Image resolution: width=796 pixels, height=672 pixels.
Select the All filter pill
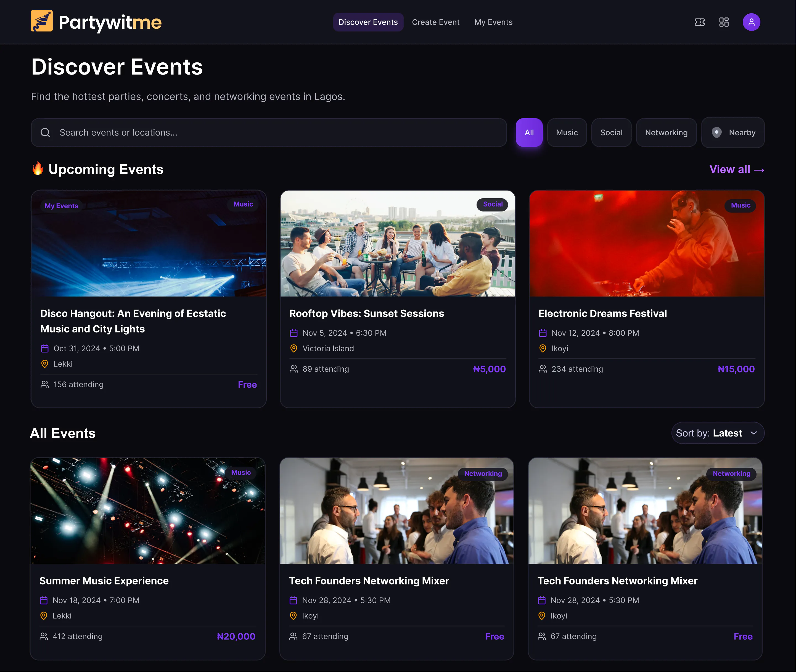[x=529, y=133]
